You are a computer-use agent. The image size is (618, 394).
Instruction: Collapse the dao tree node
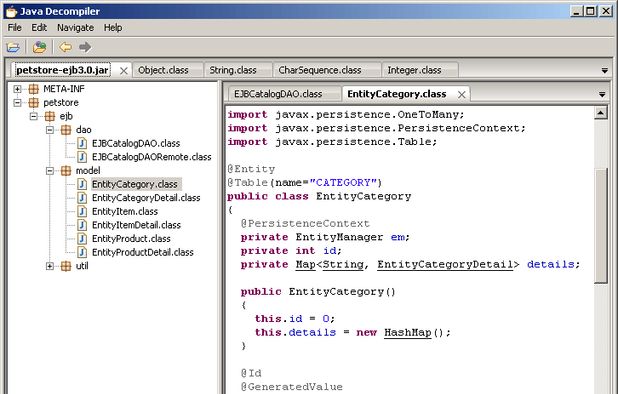(50, 130)
